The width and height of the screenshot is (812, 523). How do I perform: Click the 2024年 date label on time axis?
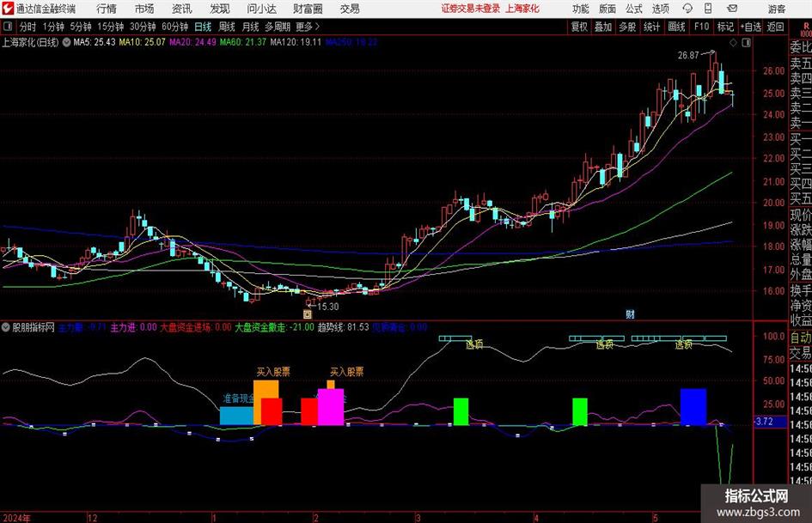[16, 518]
